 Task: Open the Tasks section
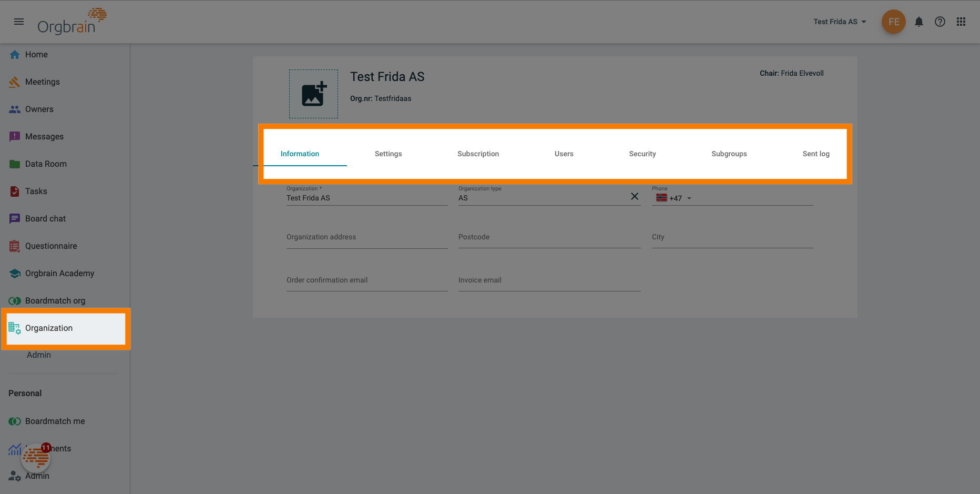pyautogui.click(x=36, y=191)
